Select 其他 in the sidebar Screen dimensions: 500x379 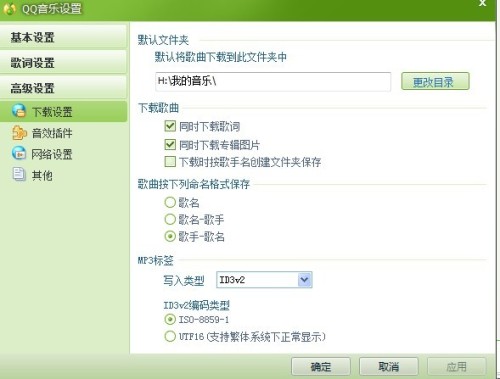tap(42, 175)
